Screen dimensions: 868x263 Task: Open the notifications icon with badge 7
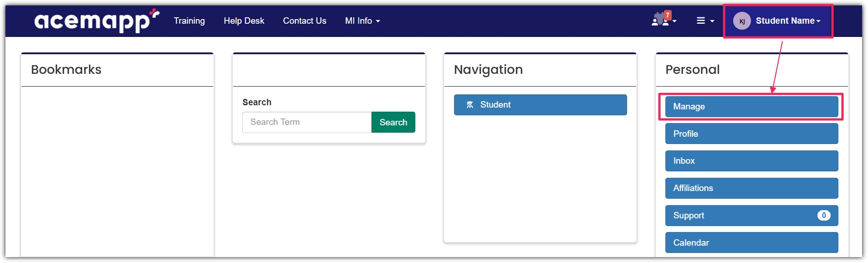pyautogui.click(x=660, y=21)
